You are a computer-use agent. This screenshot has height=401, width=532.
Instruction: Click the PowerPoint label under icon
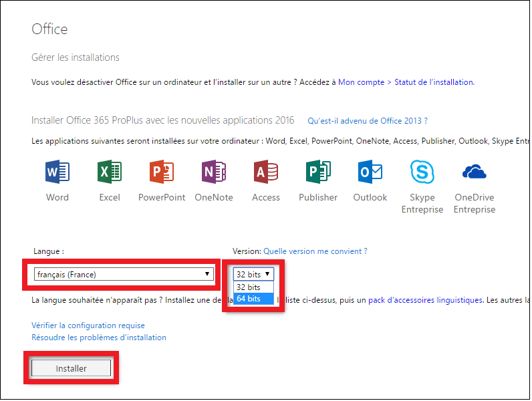162,197
